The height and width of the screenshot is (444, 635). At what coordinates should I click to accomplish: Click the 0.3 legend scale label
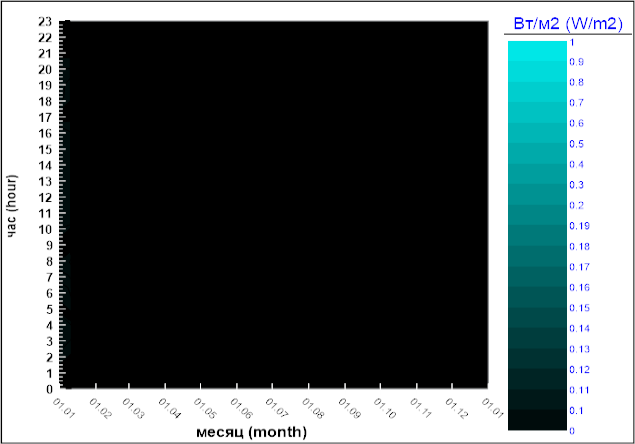coord(577,185)
